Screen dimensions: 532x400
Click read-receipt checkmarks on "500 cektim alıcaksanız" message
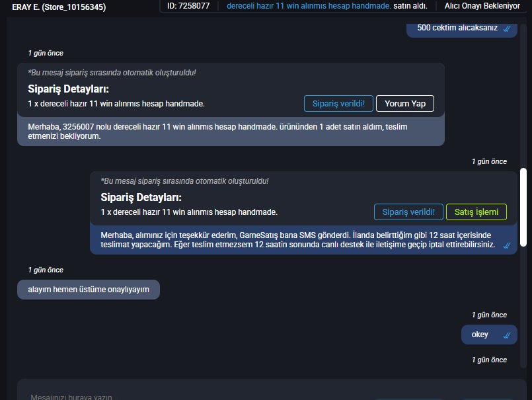506,29
